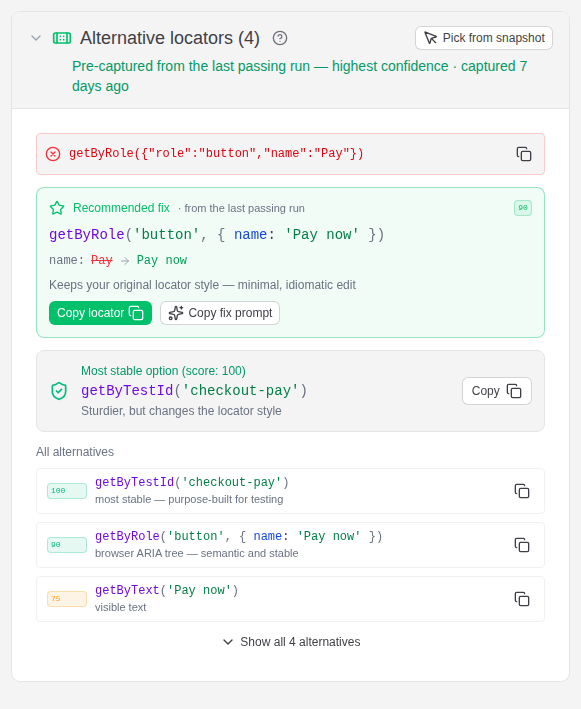Collapse the Alternative locators section chevron

[x=36, y=38]
